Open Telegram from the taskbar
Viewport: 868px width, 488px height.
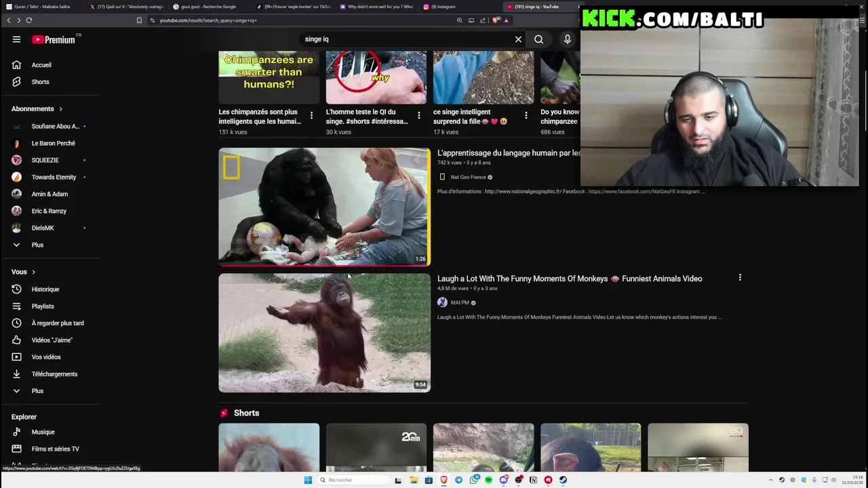coord(458,480)
